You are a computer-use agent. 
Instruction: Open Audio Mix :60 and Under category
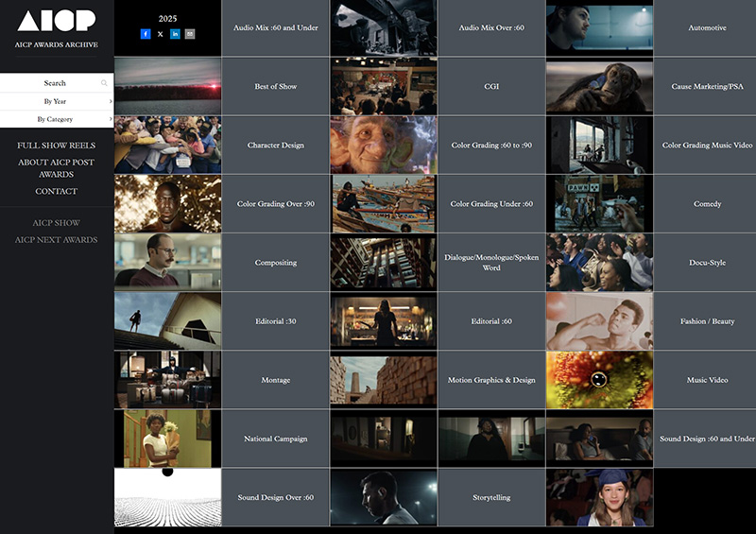(276, 27)
